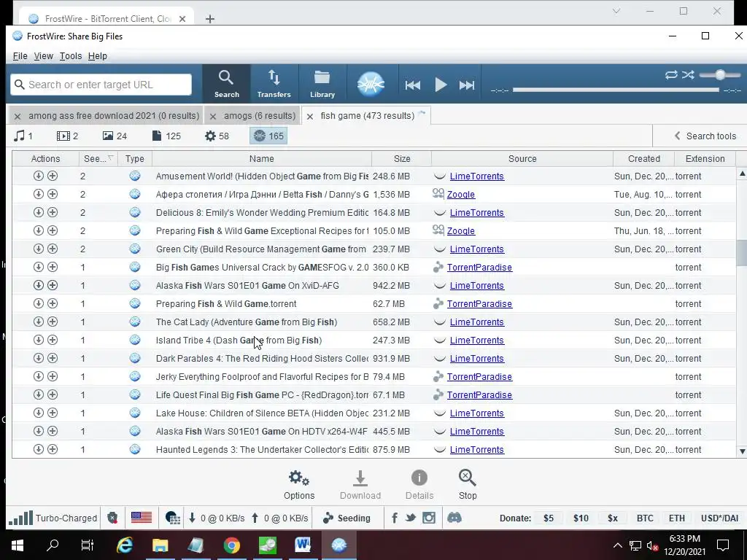Open TorrentParadise link for Jerky Everything row
This screenshot has height=560, width=747.
pyautogui.click(x=479, y=377)
